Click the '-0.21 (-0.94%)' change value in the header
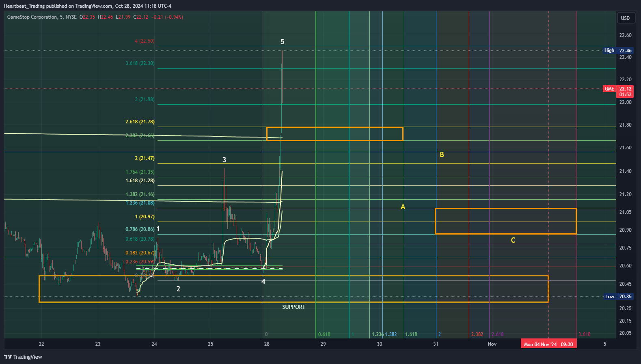The width and height of the screenshot is (641, 364). click(167, 17)
